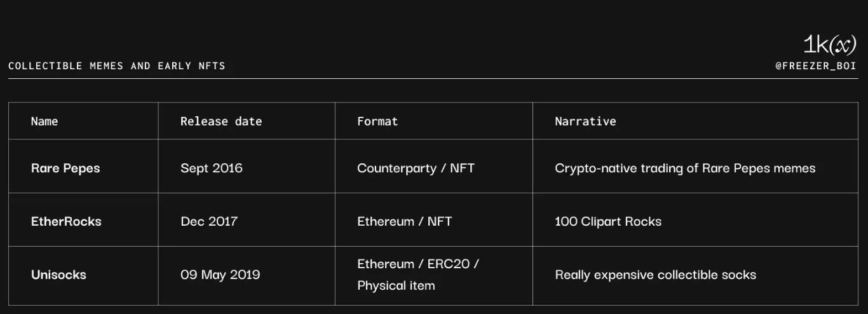This screenshot has height=314, width=868.
Task: Click the Narrative column header
Action: pyautogui.click(x=585, y=121)
